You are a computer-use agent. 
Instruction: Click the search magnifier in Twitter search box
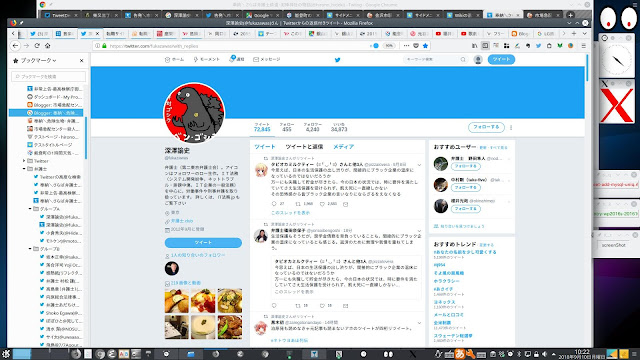tap(463, 60)
